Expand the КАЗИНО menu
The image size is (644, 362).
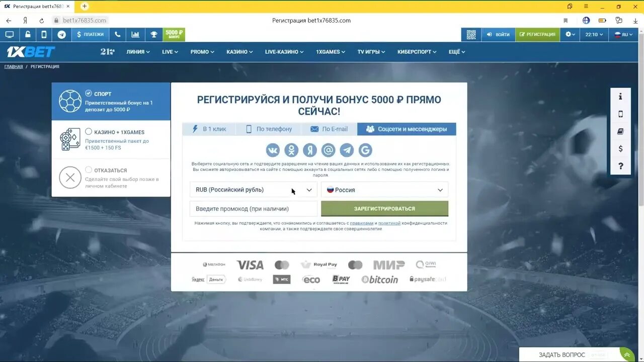[x=239, y=52]
